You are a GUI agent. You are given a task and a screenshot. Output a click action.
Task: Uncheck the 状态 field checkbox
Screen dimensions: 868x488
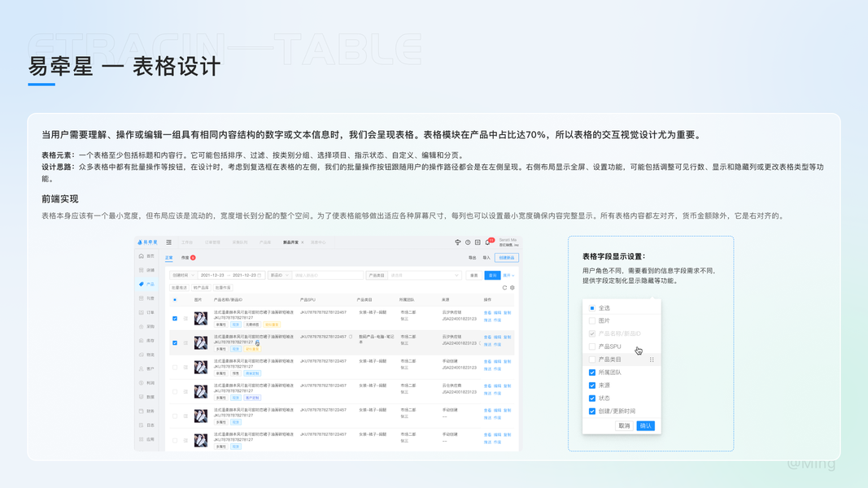[591, 399]
